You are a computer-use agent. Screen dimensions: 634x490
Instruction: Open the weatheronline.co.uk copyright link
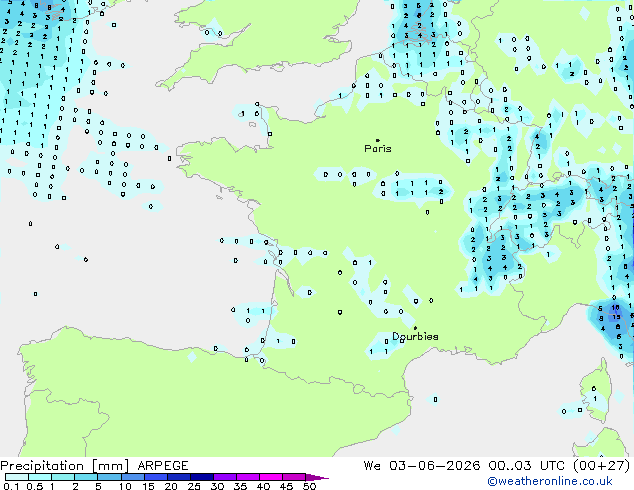coord(549,481)
